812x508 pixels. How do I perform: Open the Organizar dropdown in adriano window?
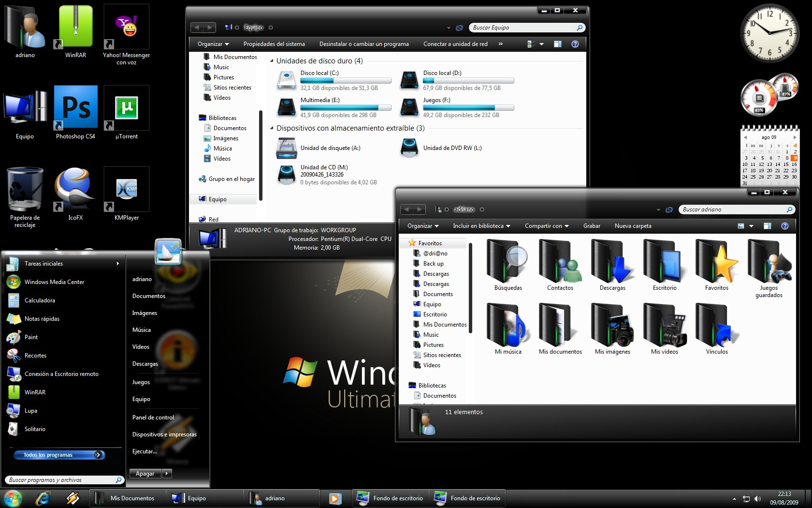tap(423, 226)
